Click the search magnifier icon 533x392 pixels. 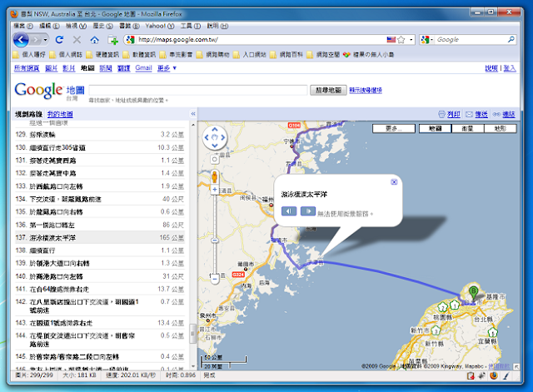pos(511,39)
